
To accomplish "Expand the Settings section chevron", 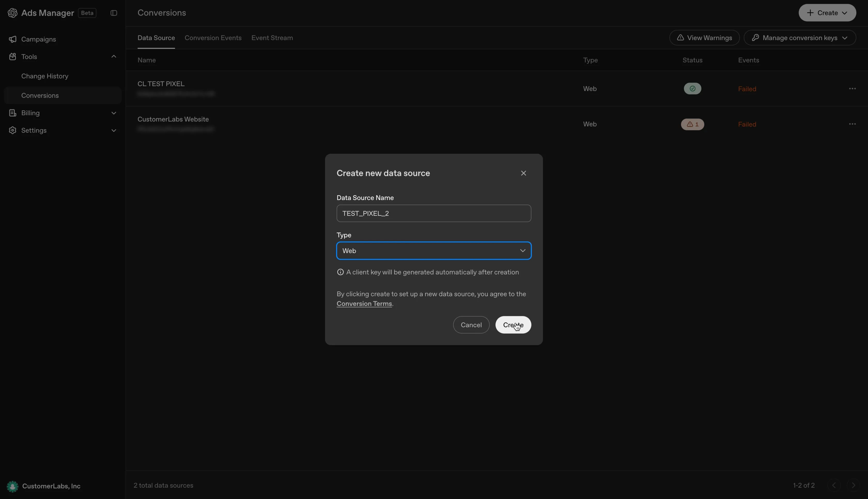I will pos(114,131).
